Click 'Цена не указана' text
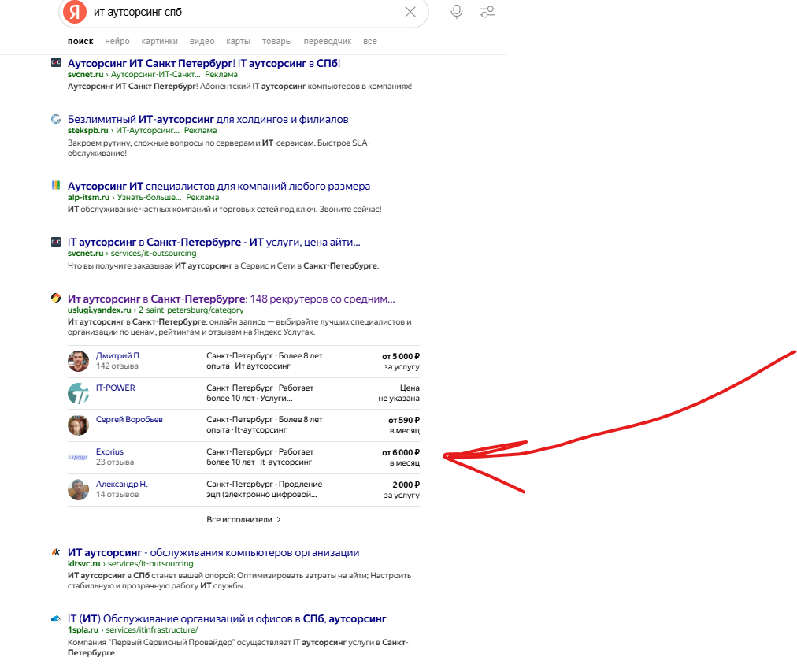The width and height of the screenshot is (797, 672). 399,393
